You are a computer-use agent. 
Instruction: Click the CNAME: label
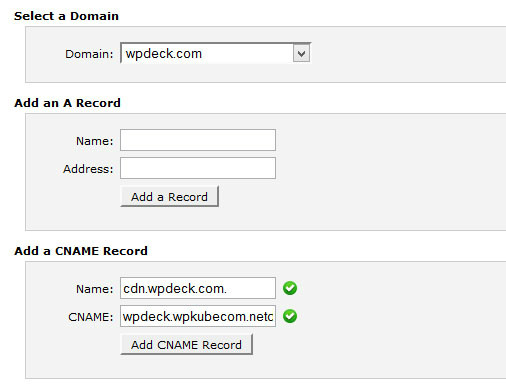click(x=91, y=317)
